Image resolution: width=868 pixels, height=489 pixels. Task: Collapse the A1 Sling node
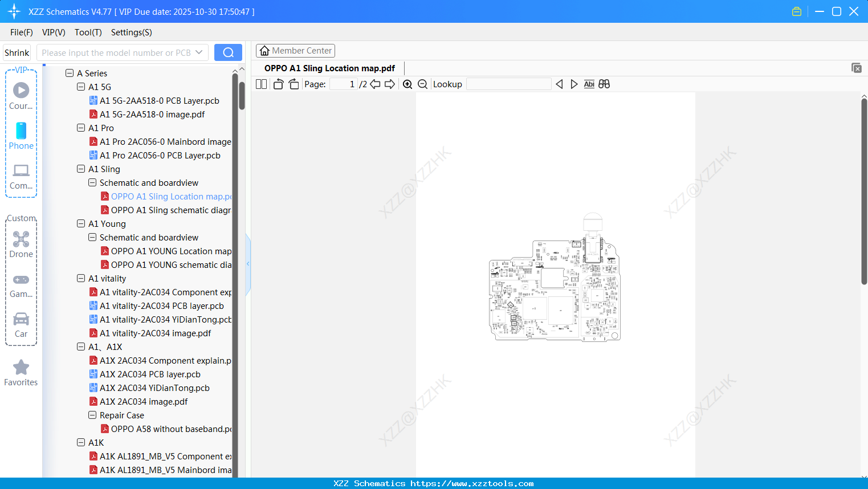(81, 169)
